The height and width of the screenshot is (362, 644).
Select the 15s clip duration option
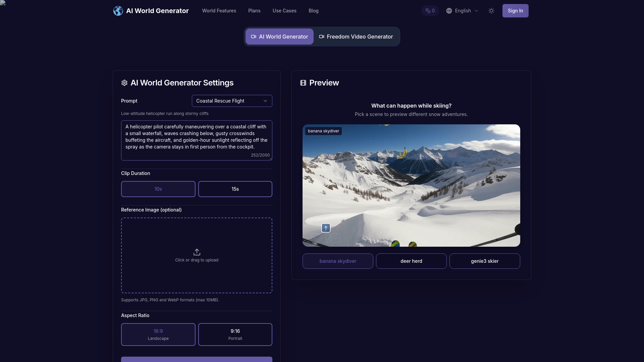(235, 189)
